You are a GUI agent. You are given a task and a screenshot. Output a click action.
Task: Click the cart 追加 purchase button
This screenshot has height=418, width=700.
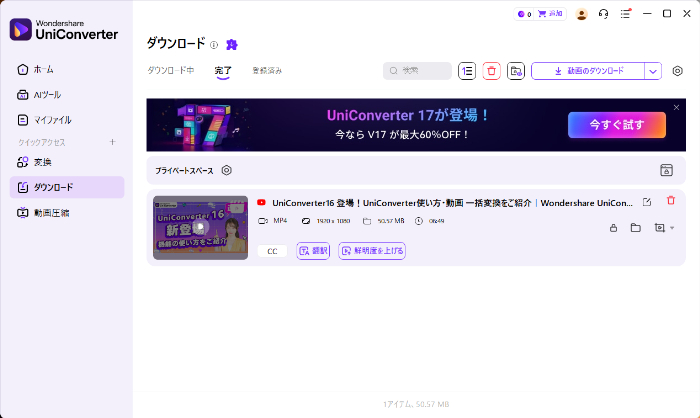pyautogui.click(x=550, y=14)
